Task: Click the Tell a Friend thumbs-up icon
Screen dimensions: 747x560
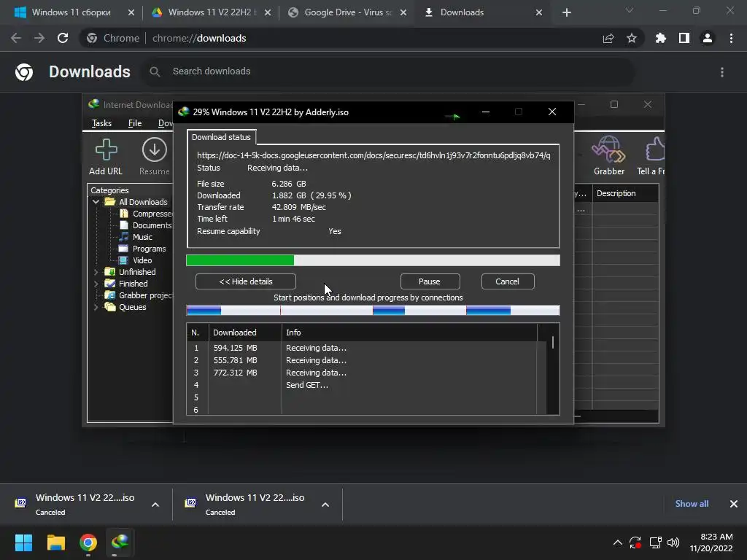Action: click(x=655, y=149)
